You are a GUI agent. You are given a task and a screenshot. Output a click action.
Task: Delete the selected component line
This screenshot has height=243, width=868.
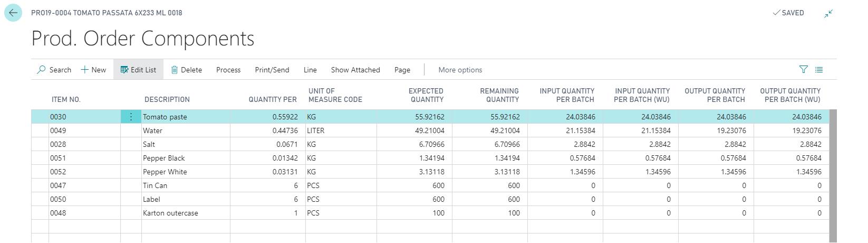click(187, 70)
